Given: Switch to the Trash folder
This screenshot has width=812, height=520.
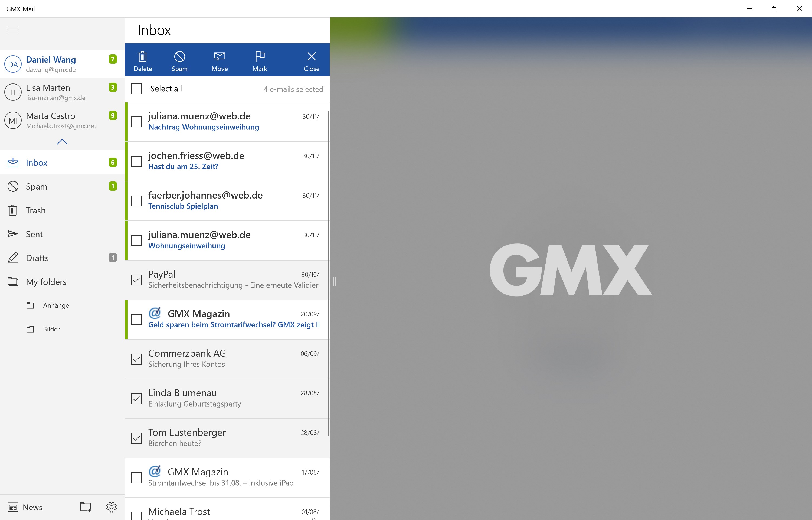Looking at the screenshot, I should click(x=36, y=210).
